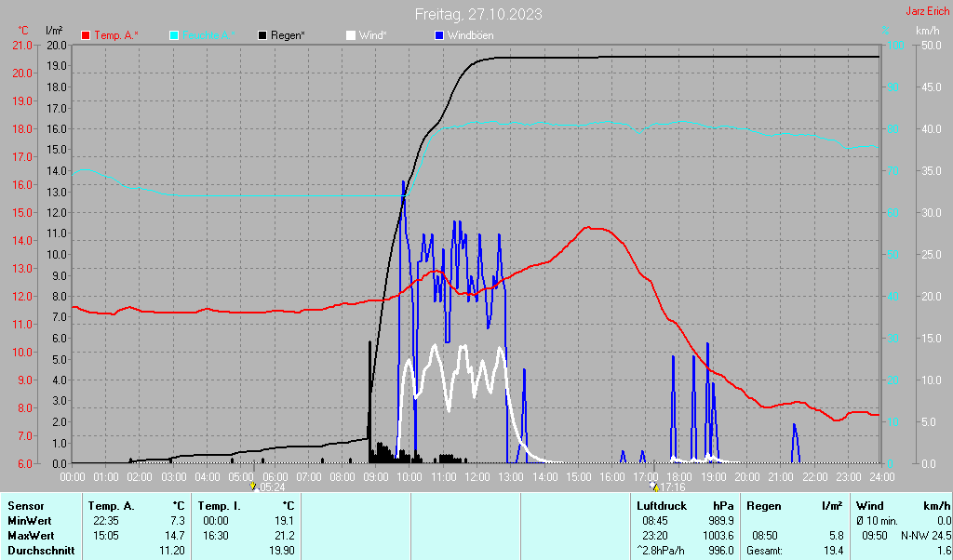
Task: Click the 'Wind*' legend label
Action: tap(372, 36)
